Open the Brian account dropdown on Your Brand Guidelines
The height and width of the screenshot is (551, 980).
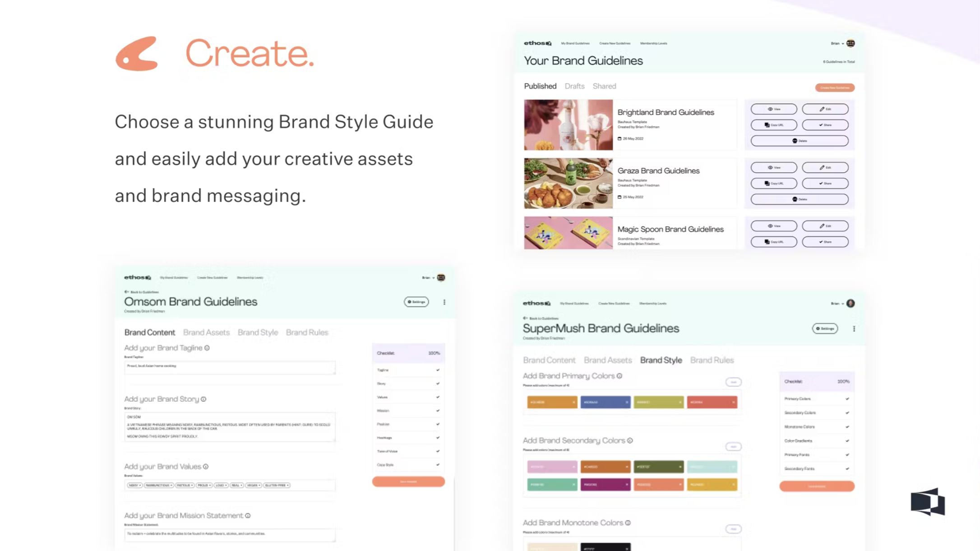837,43
